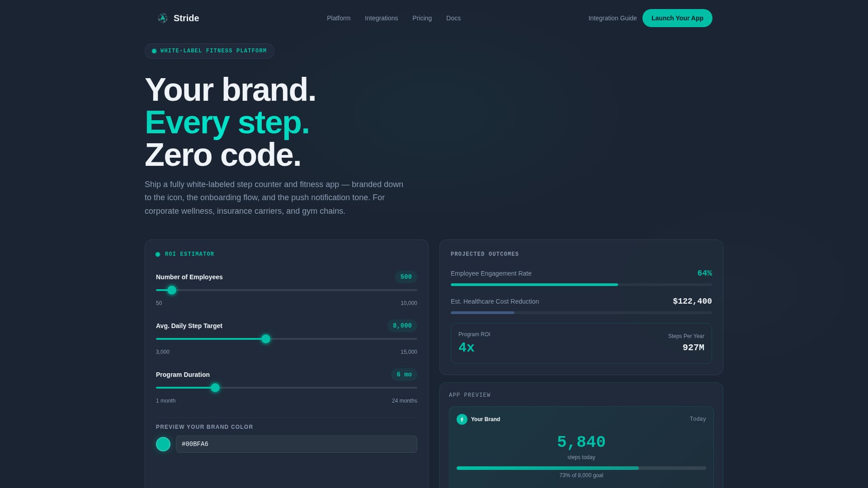Click the 5,840 steps today count
Image resolution: width=868 pixels, height=488 pixels.
pos(581,442)
